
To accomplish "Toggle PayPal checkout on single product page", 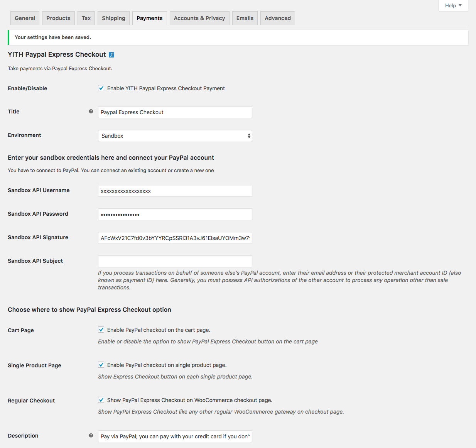I will [101, 365].
